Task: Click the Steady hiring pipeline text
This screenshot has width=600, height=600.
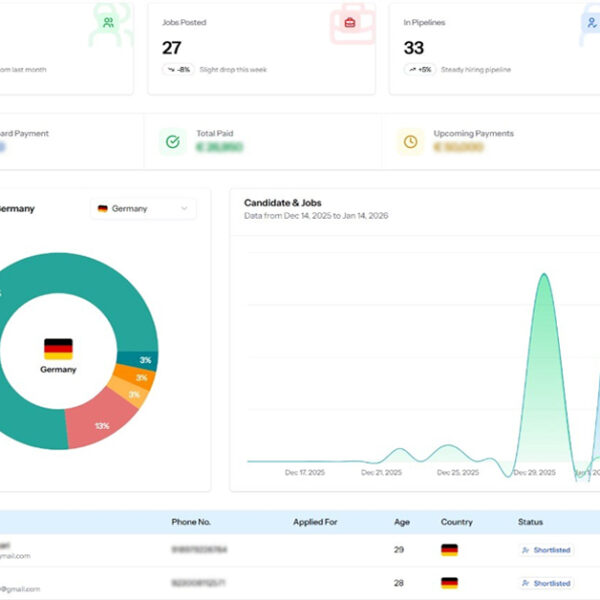Action: (x=476, y=70)
